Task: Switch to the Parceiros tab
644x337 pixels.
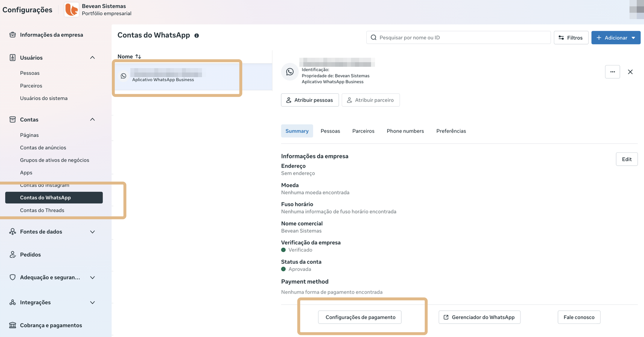Action: click(363, 131)
